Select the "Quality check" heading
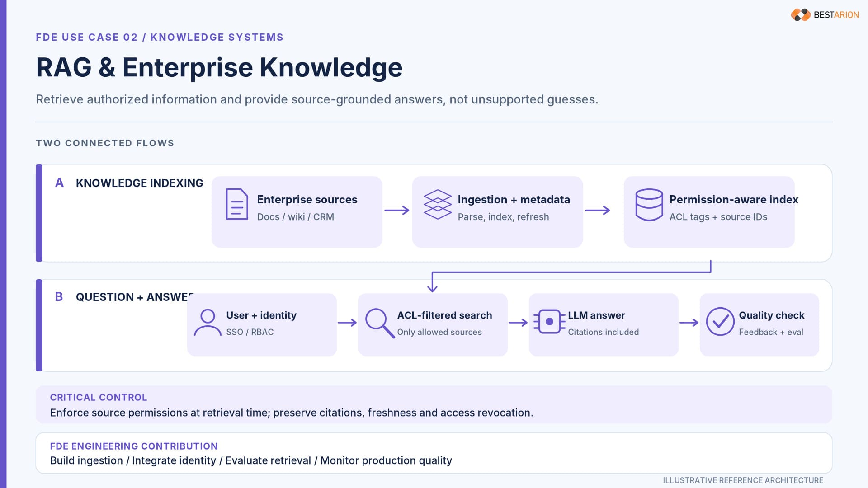Viewport: 868px width, 488px height. [771, 315]
